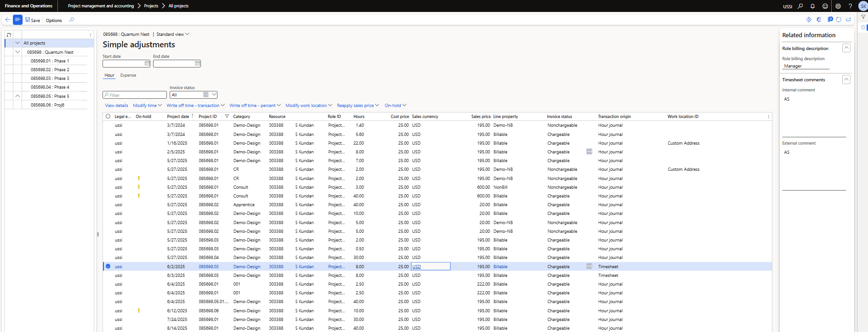Viewport: 868px width, 332px height.
Task: Click the View details link
Action: click(116, 106)
